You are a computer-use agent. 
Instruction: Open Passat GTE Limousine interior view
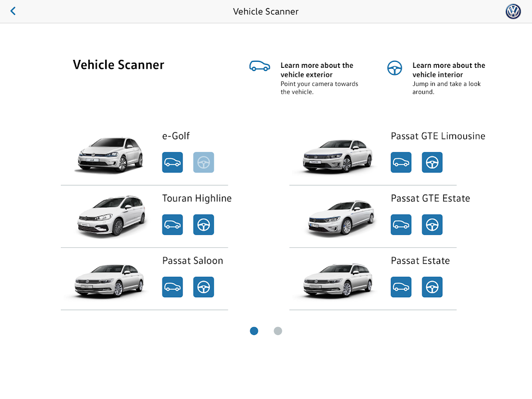coord(432,162)
